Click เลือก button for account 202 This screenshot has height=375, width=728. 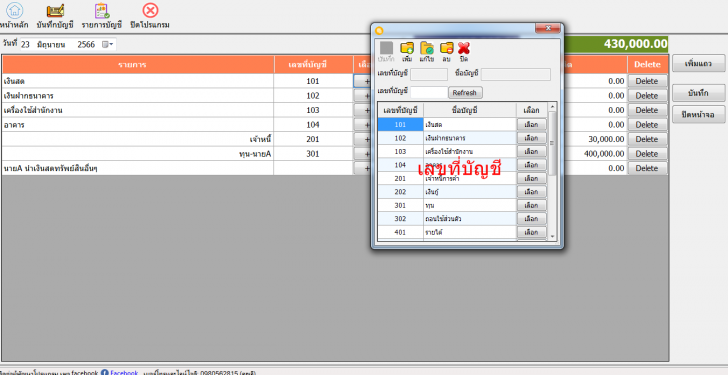point(532,192)
